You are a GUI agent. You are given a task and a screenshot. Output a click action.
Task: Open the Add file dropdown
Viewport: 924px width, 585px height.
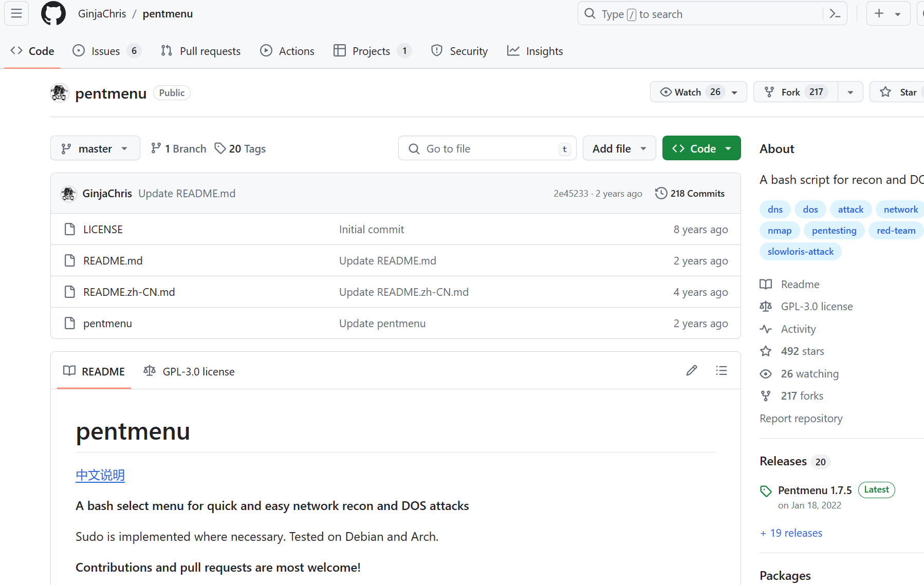[x=619, y=148]
